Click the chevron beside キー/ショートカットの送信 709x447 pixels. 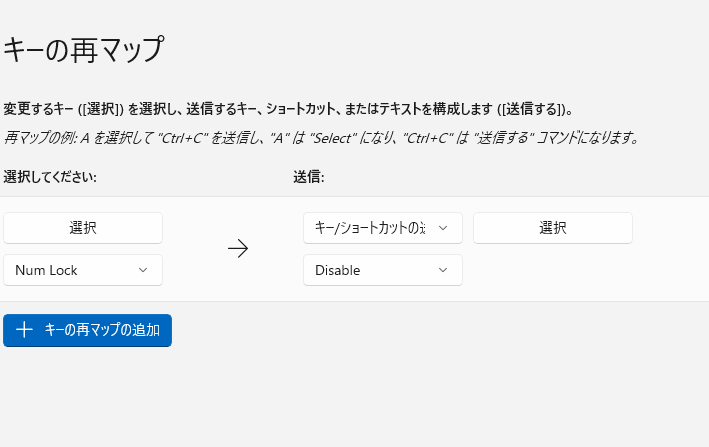(442, 228)
